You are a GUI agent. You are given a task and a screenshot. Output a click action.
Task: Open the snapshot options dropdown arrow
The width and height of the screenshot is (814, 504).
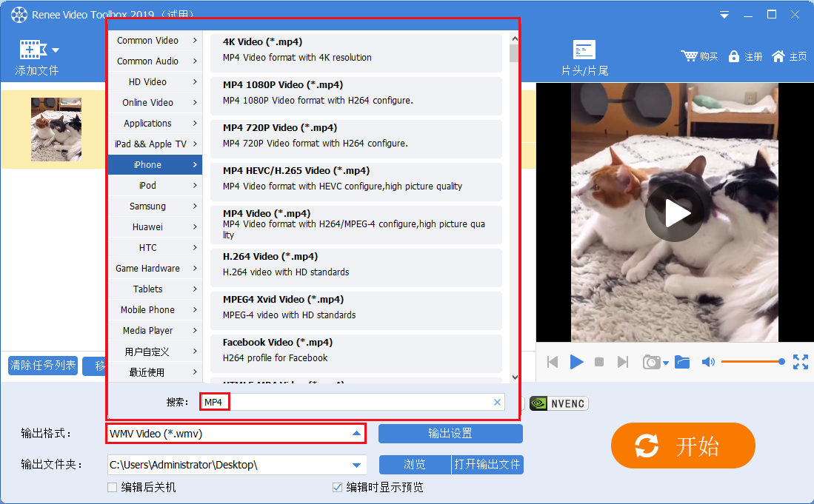666,363
